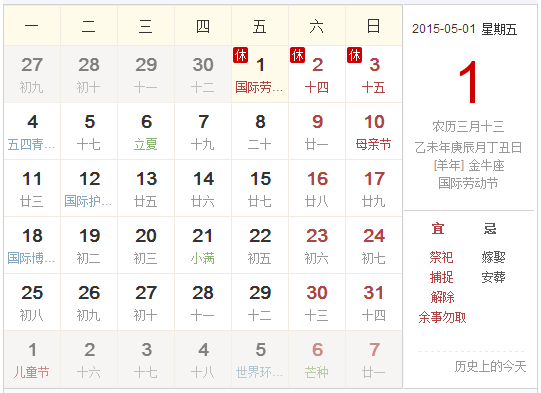Select May 31 十四 date cell
The width and height of the screenshot is (541, 393).
374,302
